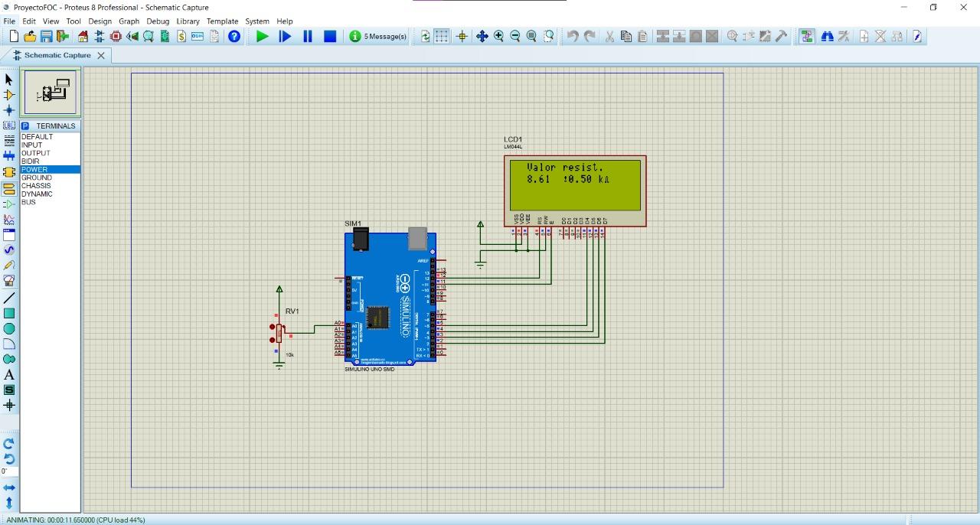The image size is (980, 525).
Task: Zoom to view the entire sheet
Action: pos(531,36)
